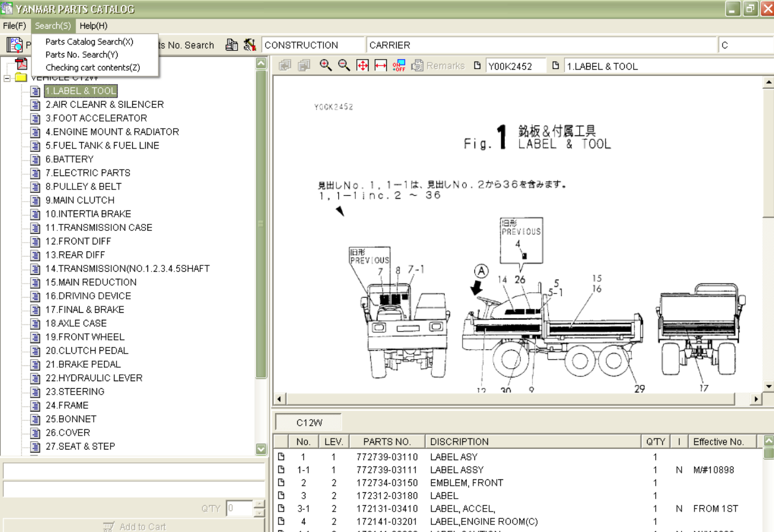Fit diagram to width icon
Viewport: 774px width, 532px height.
click(x=381, y=65)
